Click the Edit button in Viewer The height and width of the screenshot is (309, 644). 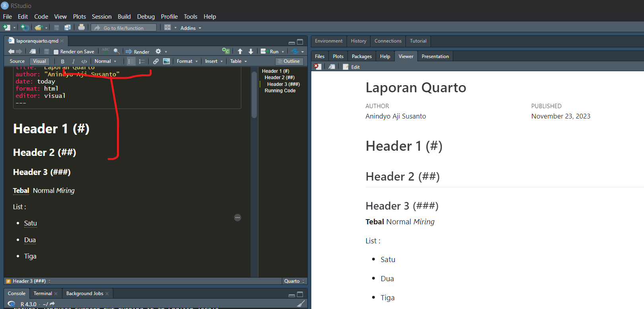pos(351,67)
